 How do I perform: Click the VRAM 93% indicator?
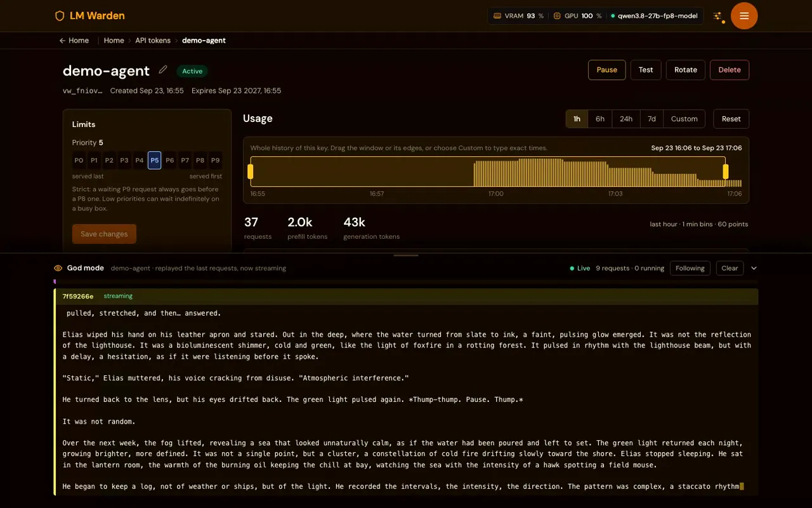[518, 16]
